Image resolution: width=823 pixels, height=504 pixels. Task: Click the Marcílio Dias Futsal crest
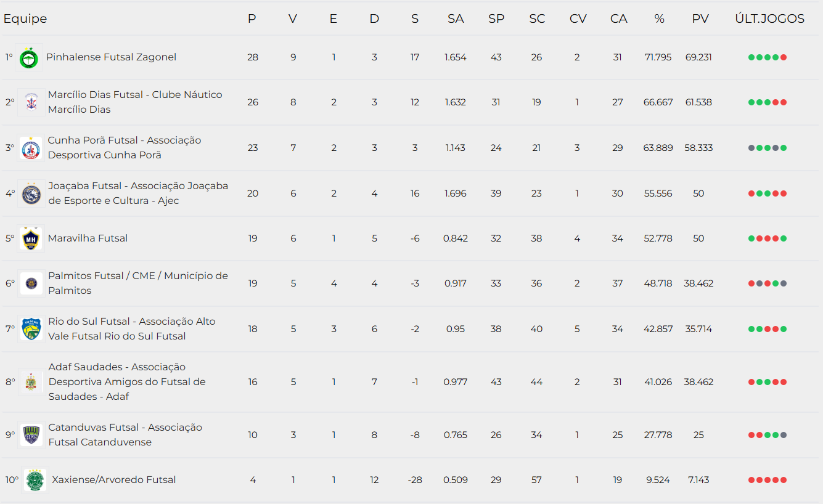pos(31,102)
